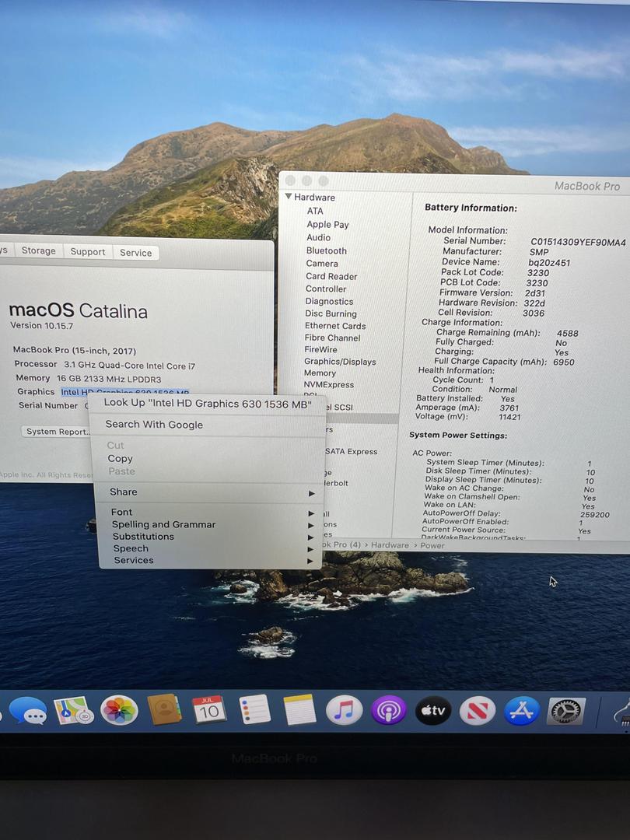Click the System Report button
This screenshot has width=630, height=840.
tap(57, 431)
